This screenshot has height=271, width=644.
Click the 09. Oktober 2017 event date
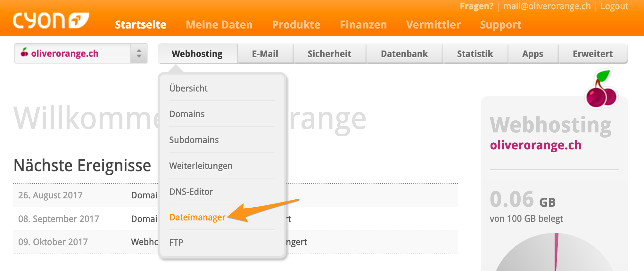pos(53,242)
